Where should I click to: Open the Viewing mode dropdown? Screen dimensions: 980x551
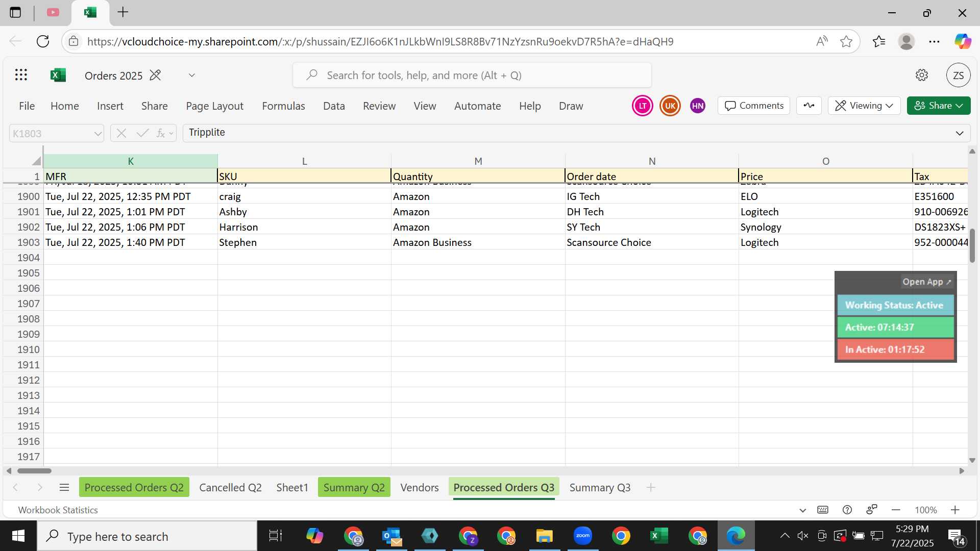(x=864, y=106)
